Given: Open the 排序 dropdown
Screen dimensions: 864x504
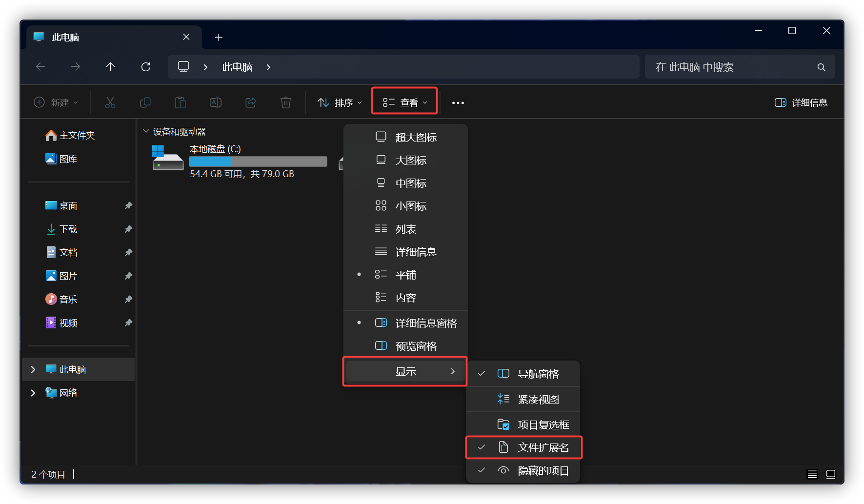Looking at the screenshot, I should coord(339,102).
